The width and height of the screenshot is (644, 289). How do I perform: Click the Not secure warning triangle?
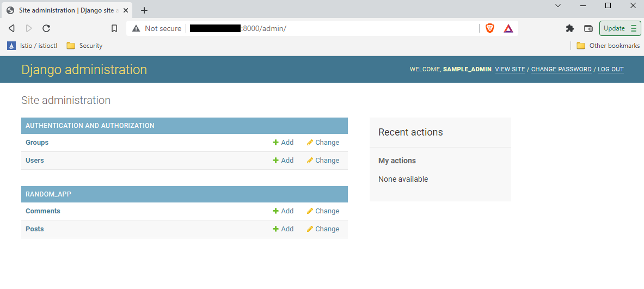(x=136, y=28)
